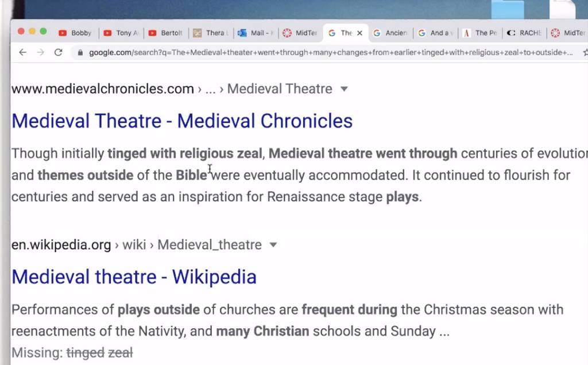Image resolution: width=588 pixels, height=365 pixels.
Task: Click the struck-through 'tinged' missing term
Action: coord(86,352)
